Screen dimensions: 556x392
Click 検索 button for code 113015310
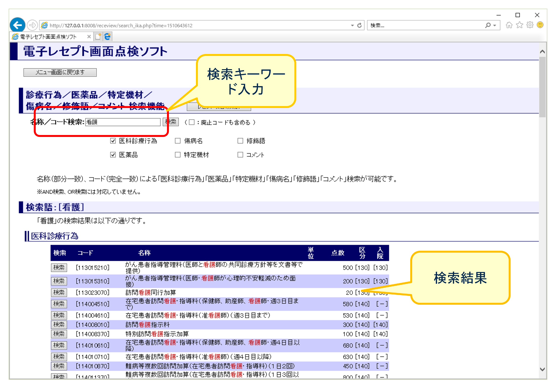(59, 281)
